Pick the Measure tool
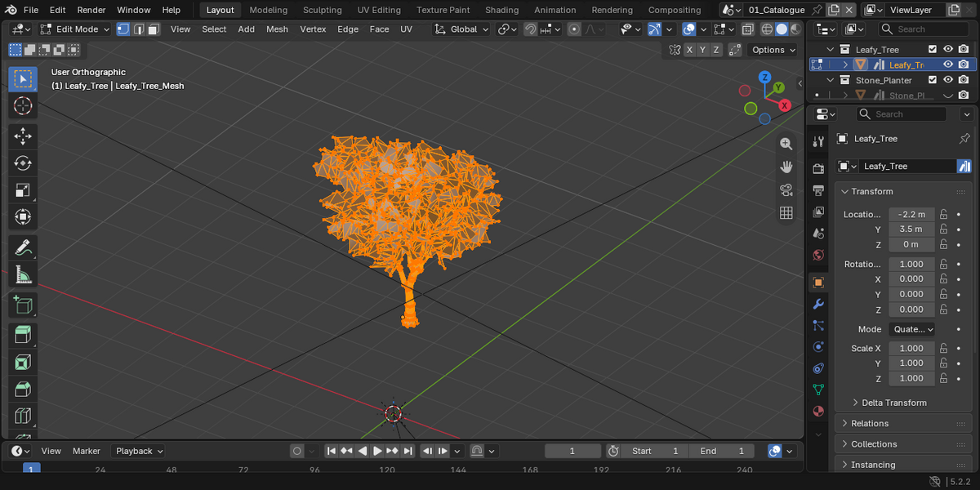The height and width of the screenshot is (490, 980). (x=23, y=275)
